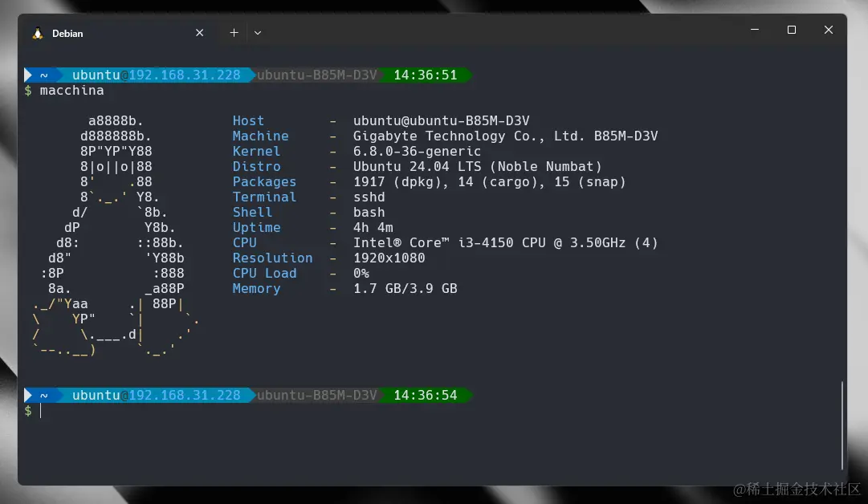The height and width of the screenshot is (504, 868).
Task: Click the 'Resolution' label
Action: point(272,258)
